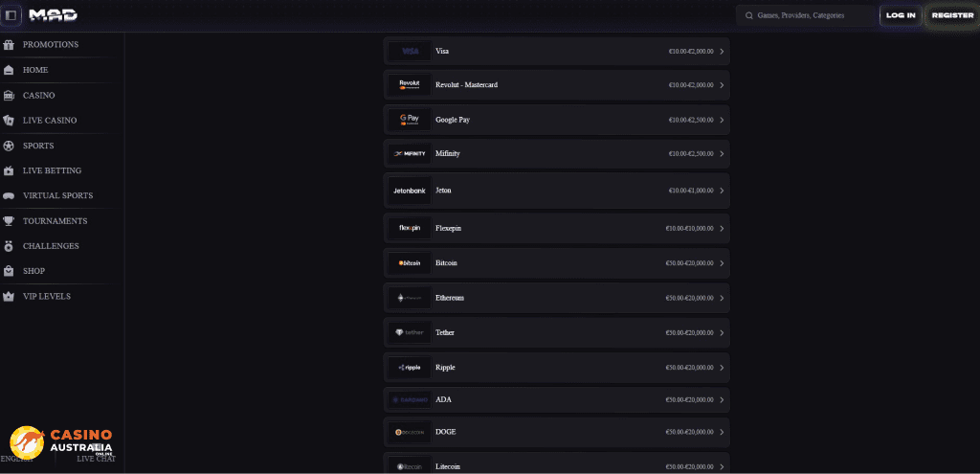Select the Bitcoin payment method name
Image resolution: width=980 pixels, height=474 pixels.
pyautogui.click(x=446, y=263)
